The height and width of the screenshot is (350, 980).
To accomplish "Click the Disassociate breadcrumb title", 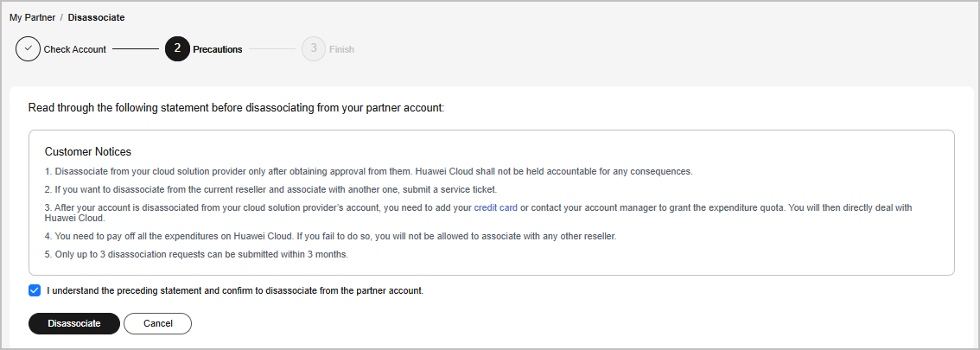I will point(96,17).
